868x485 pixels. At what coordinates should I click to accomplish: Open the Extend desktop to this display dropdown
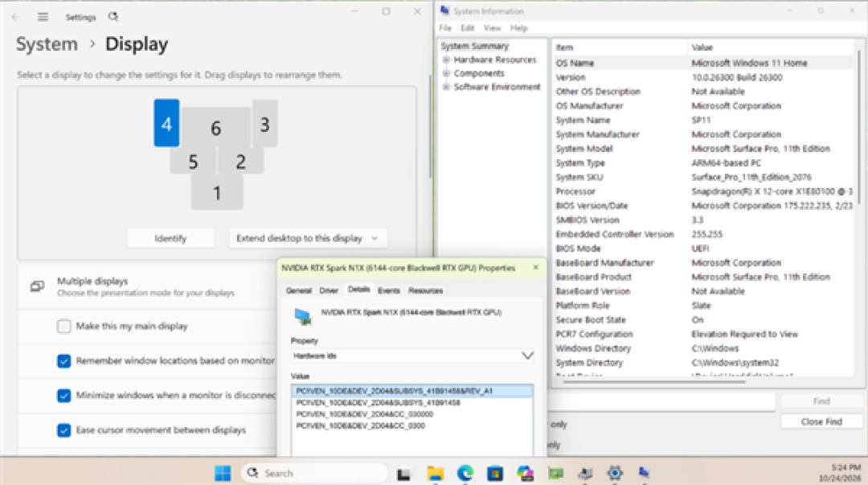308,238
